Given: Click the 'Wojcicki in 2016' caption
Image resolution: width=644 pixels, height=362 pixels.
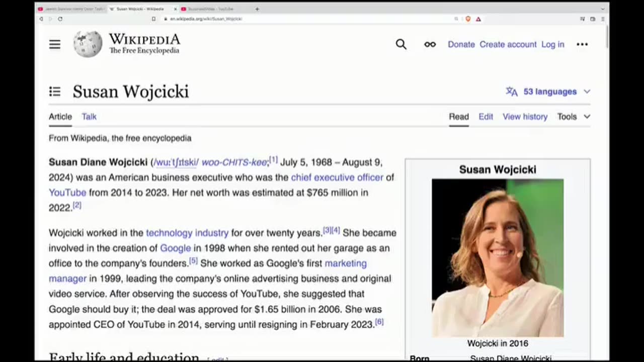Looking at the screenshot, I should pyautogui.click(x=498, y=343).
